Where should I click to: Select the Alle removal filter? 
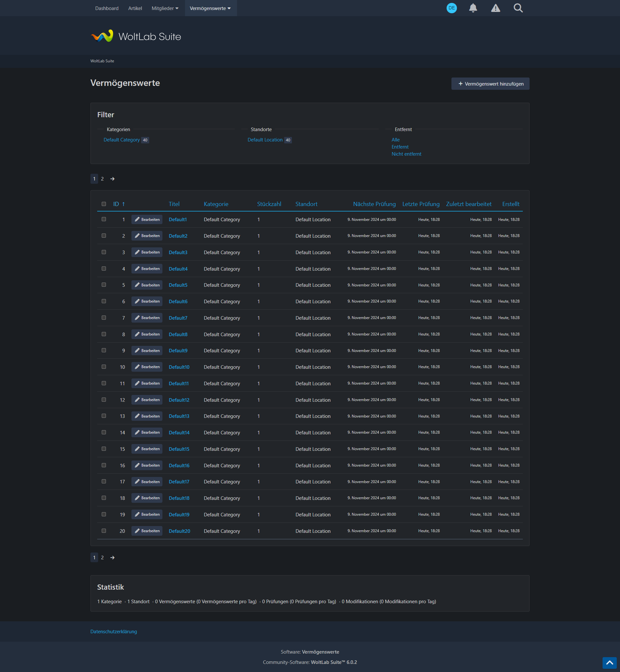coord(396,140)
